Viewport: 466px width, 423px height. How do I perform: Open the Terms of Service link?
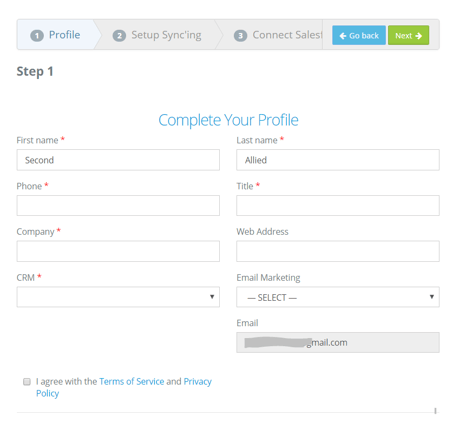131,381
